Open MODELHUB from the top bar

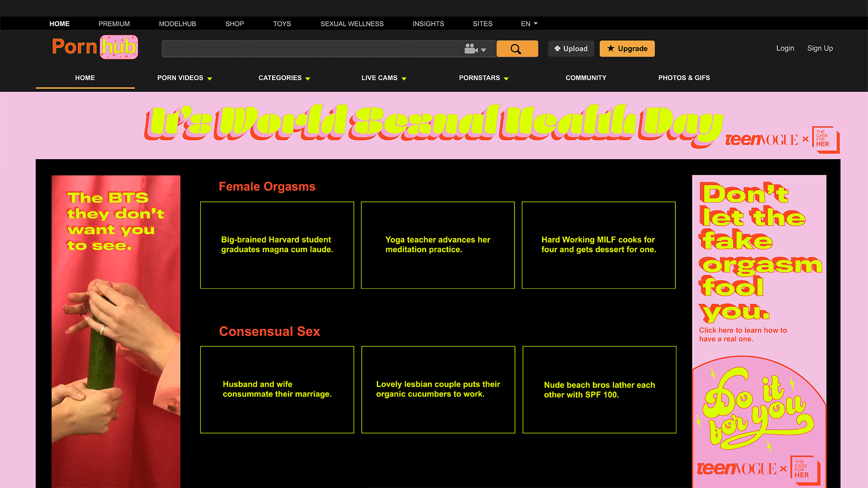177,23
